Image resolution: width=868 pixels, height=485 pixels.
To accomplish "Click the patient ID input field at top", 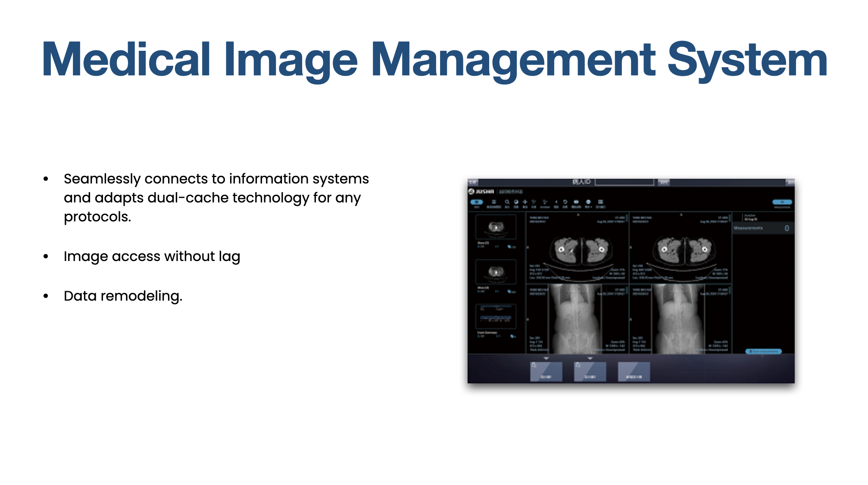I will pos(624,182).
